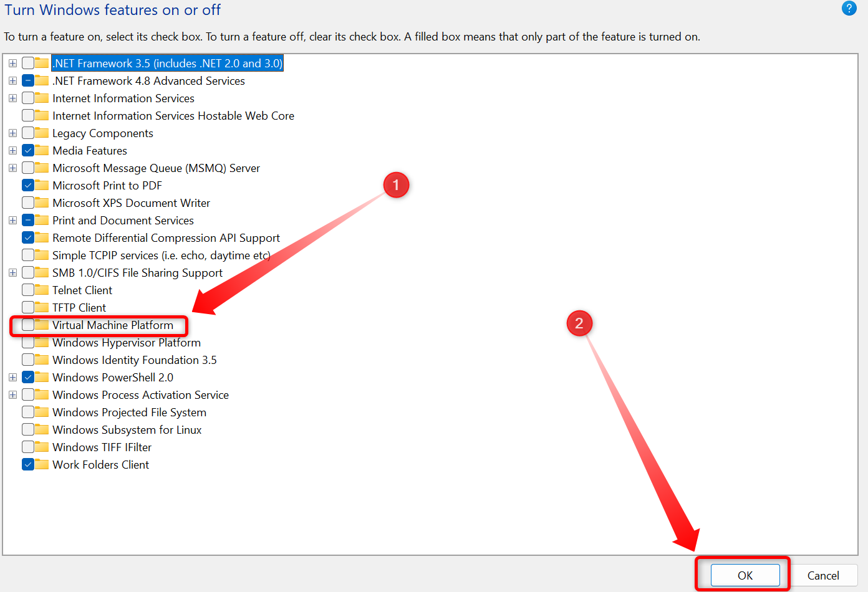Click the folder icon beside Work Folders Client
The image size is (868, 592).
[42, 464]
